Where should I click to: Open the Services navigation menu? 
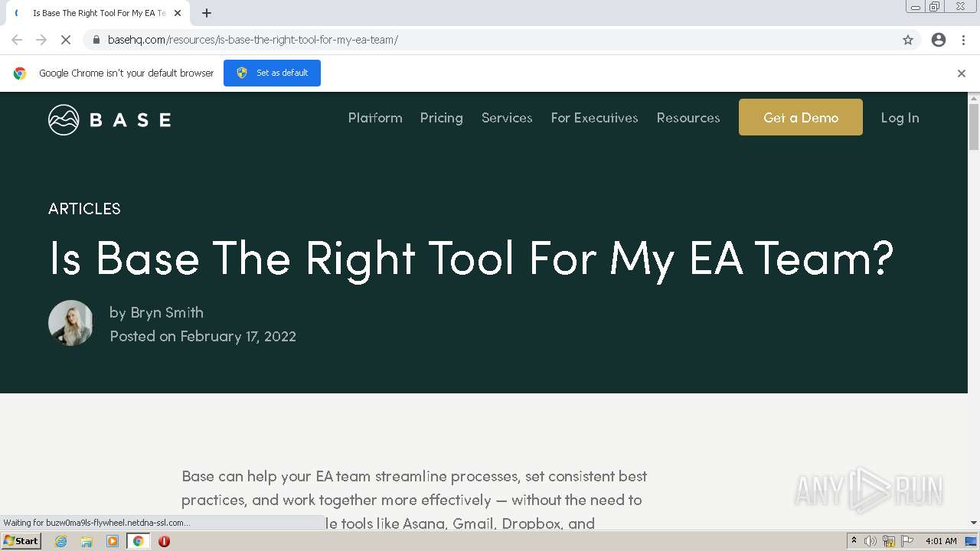click(507, 118)
